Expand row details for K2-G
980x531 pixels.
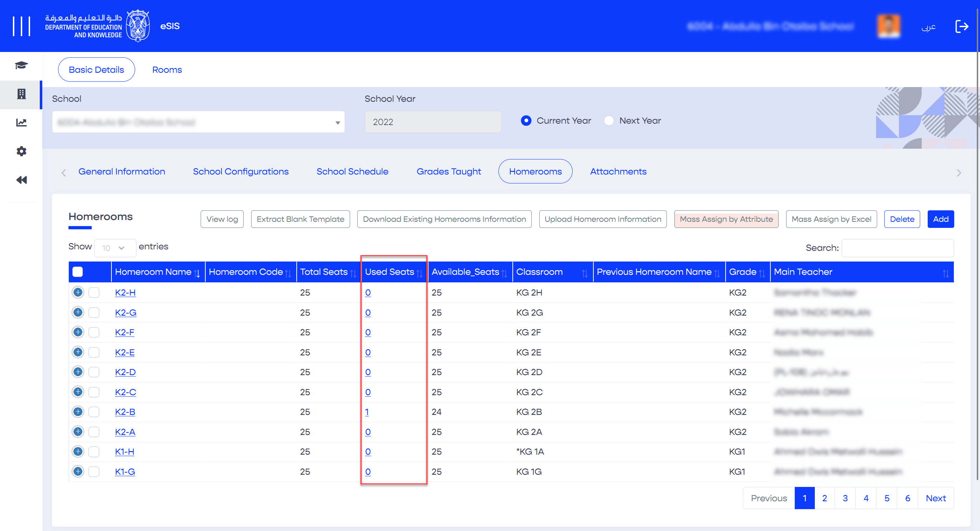(78, 312)
